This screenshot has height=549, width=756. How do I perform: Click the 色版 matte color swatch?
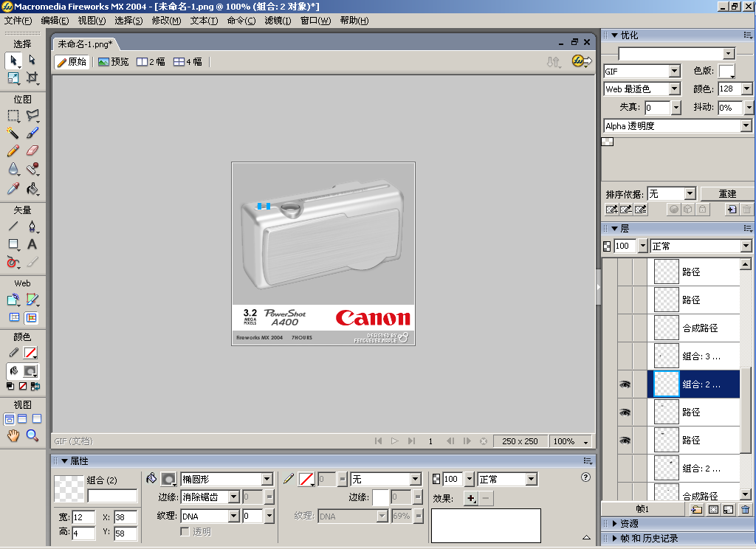click(x=726, y=72)
